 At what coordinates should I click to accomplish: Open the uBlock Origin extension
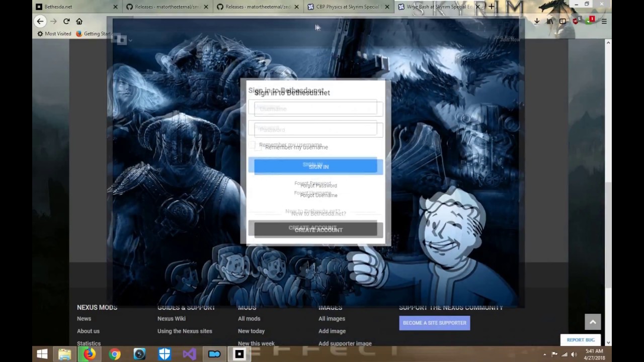tap(577, 21)
